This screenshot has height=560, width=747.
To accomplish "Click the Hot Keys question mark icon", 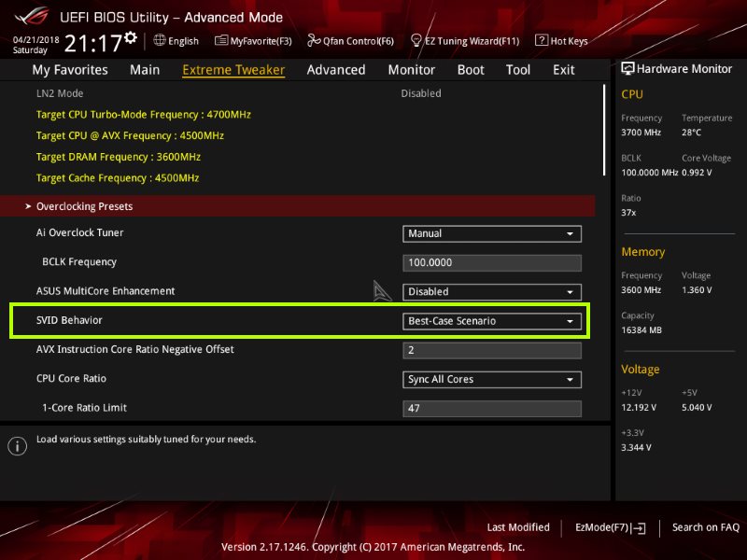I will coord(542,40).
